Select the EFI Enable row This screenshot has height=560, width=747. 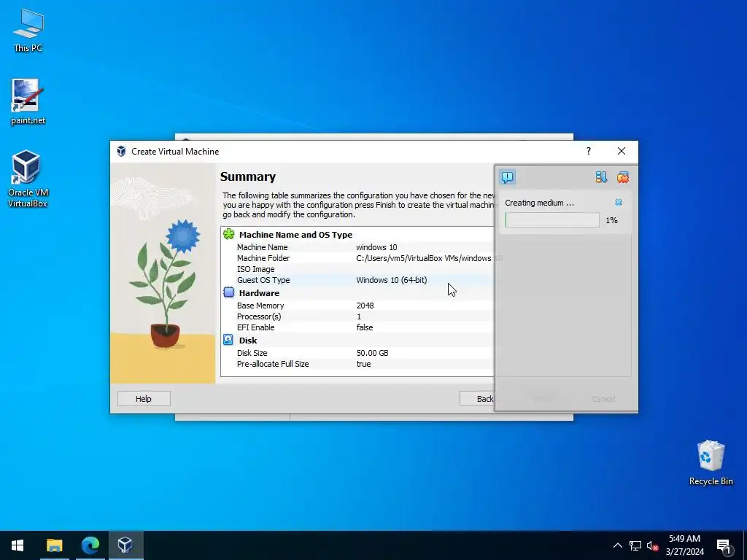[357, 327]
